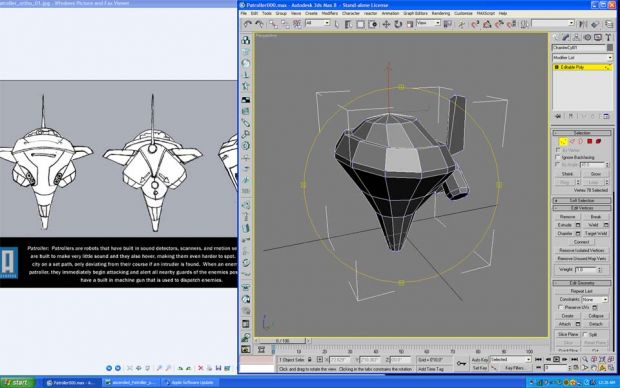Open Chamfer settings box icon
Viewport: 620px width, 388px height.
(578, 233)
